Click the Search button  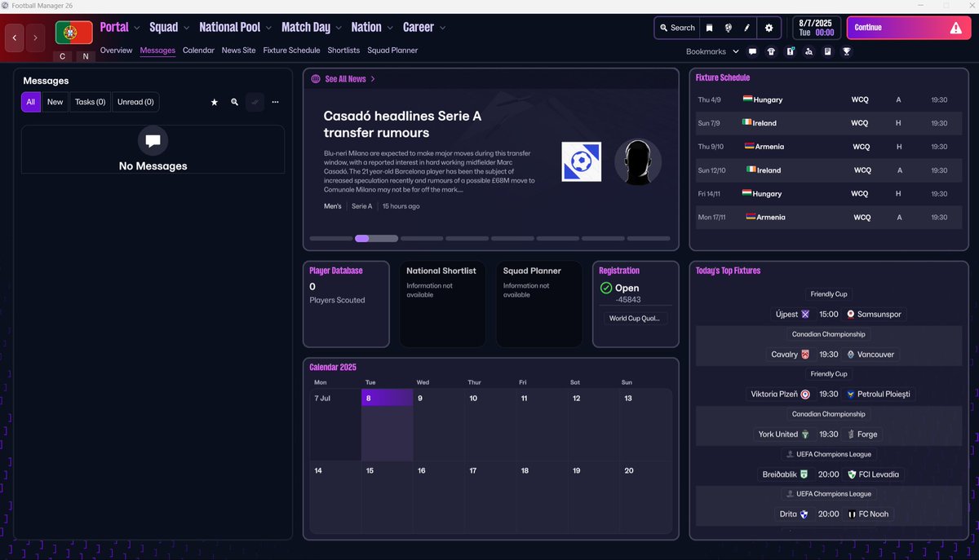point(677,28)
